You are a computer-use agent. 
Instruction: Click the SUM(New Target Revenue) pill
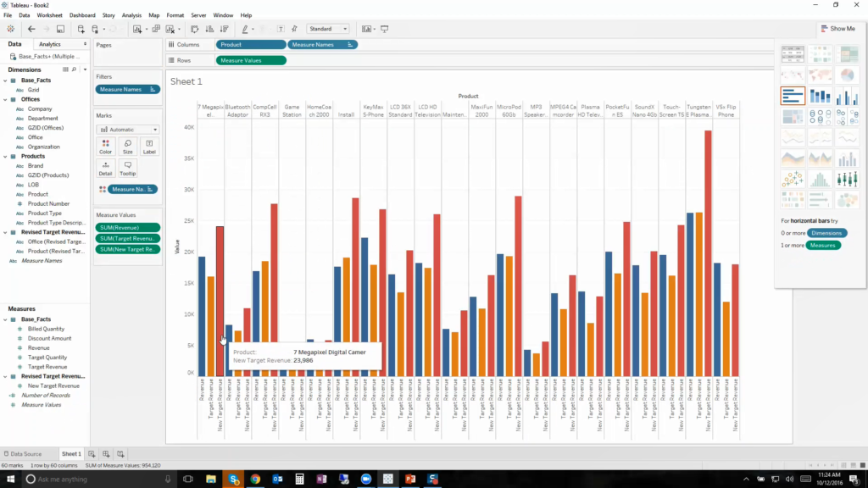pyautogui.click(x=127, y=250)
